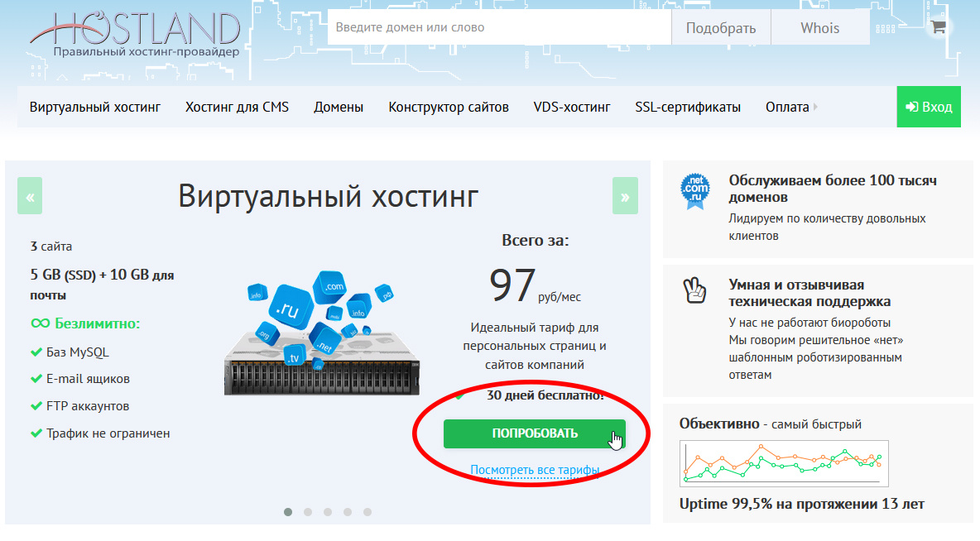Open the Whois lookup button

[820, 27]
